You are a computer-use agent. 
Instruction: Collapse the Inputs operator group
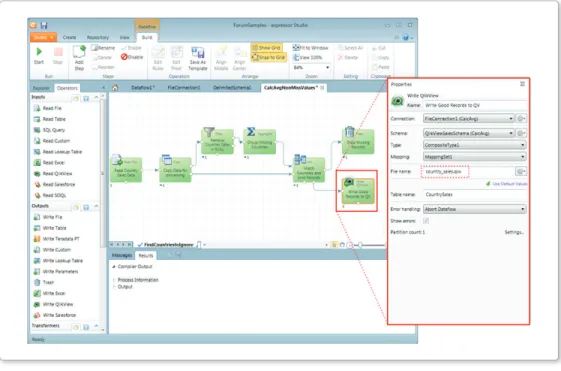coord(96,97)
